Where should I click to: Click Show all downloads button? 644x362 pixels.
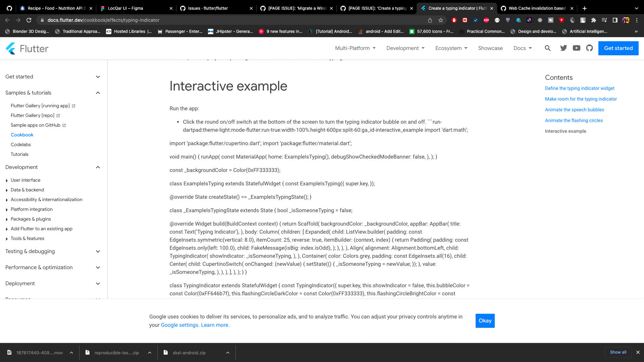pos(618,352)
